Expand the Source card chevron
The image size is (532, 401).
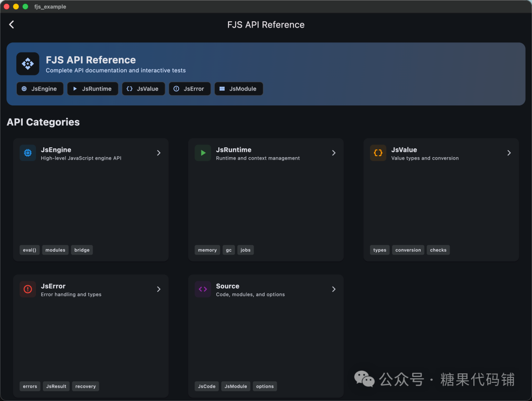[x=333, y=289]
